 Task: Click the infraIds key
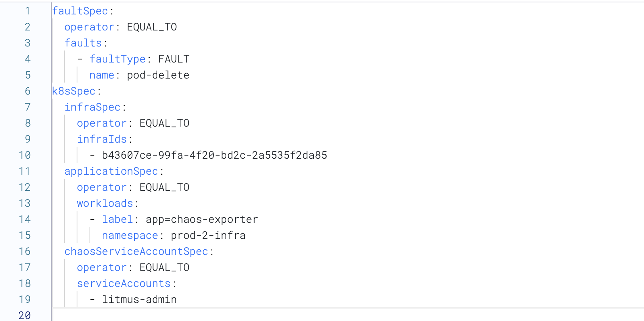(102, 139)
